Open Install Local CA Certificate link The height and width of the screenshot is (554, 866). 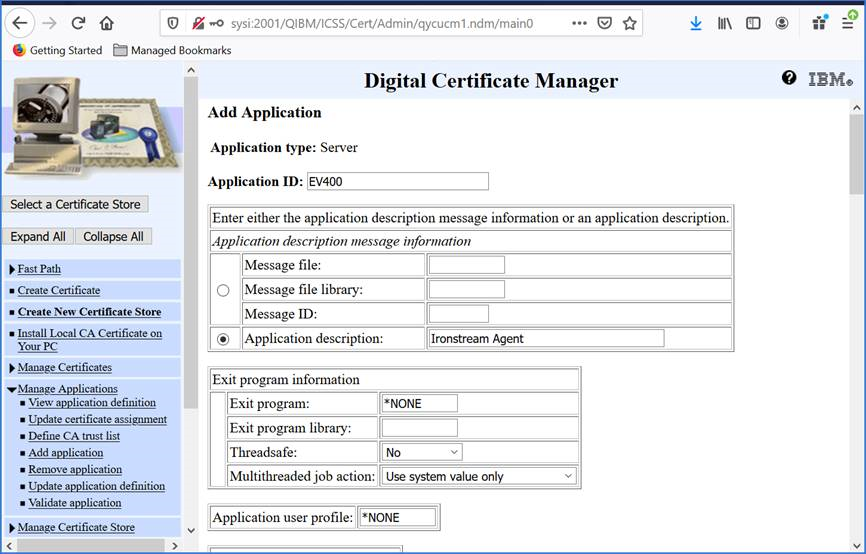click(x=89, y=340)
